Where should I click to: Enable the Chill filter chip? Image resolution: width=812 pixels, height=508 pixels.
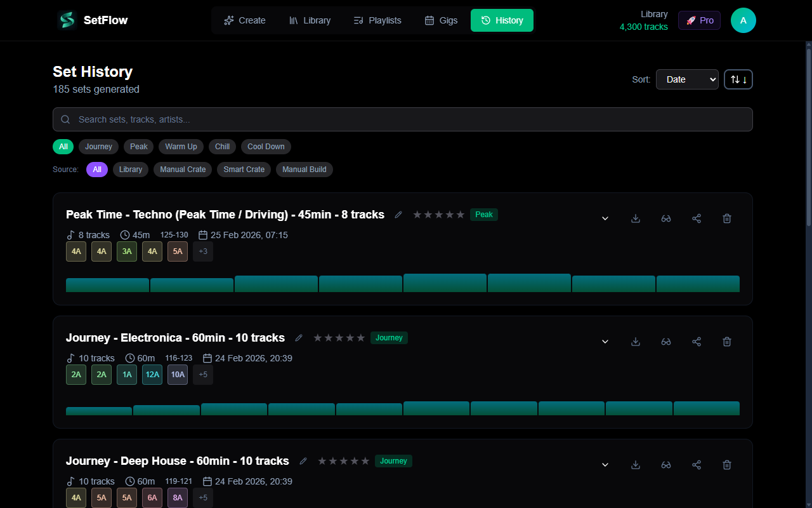point(222,147)
